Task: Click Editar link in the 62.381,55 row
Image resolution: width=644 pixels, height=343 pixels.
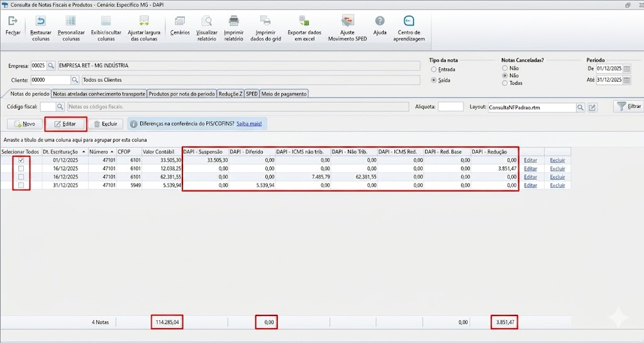Action: coord(530,177)
